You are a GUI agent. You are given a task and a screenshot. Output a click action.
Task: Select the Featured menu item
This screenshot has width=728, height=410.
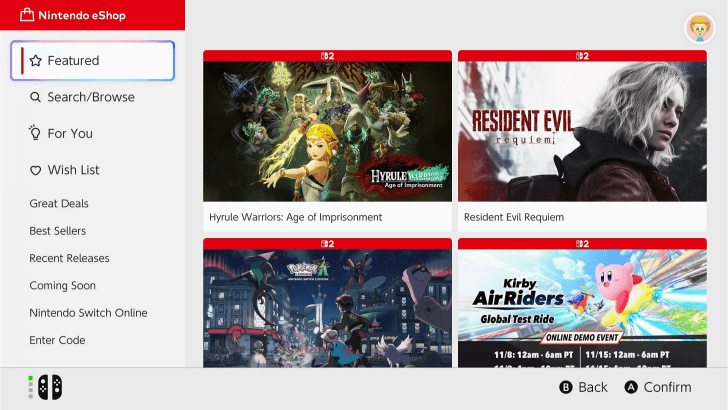coord(92,60)
